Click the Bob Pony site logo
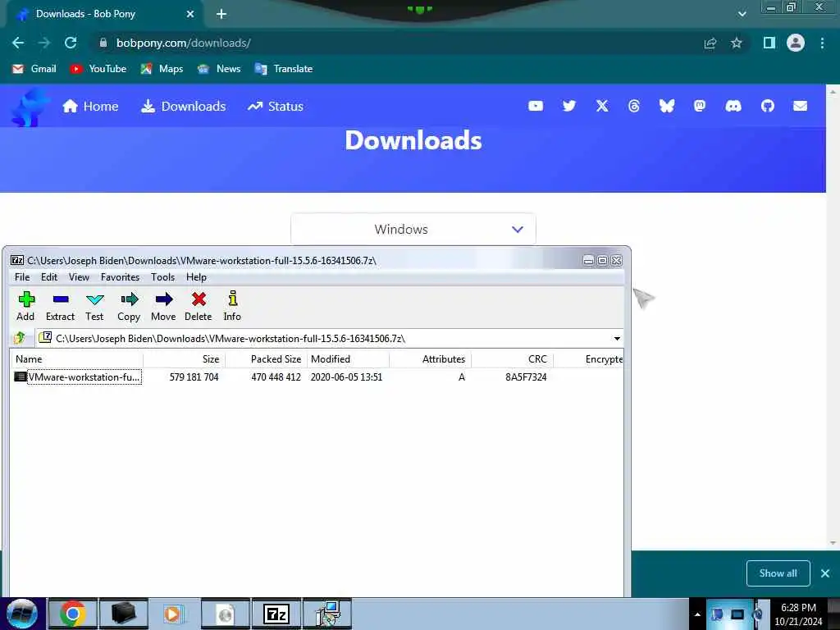 (x=30, y=107)
